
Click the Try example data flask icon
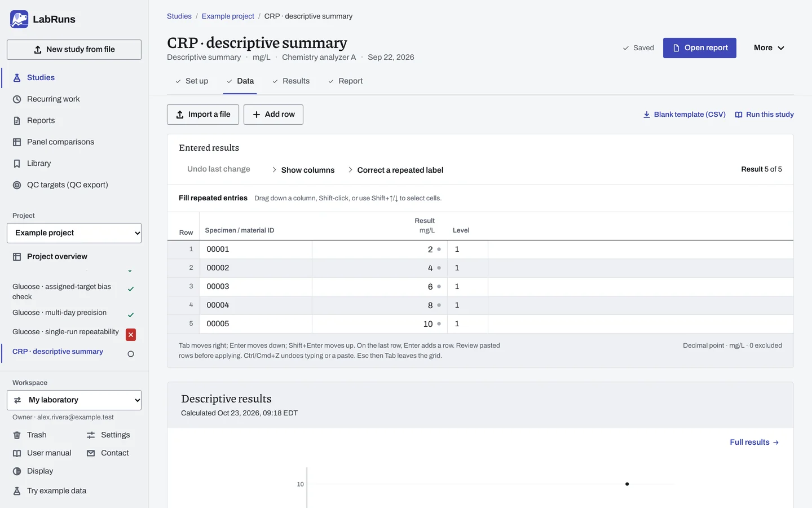(17, 491)
